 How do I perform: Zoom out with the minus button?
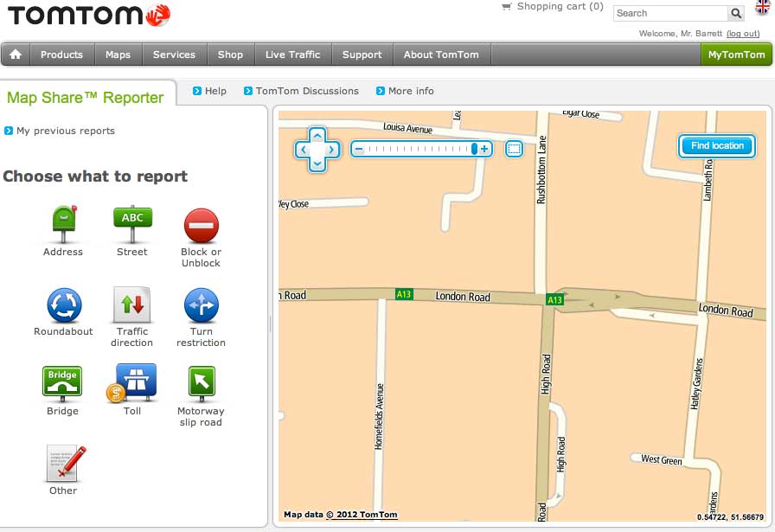pyautogui.click(x=359, y=149)
